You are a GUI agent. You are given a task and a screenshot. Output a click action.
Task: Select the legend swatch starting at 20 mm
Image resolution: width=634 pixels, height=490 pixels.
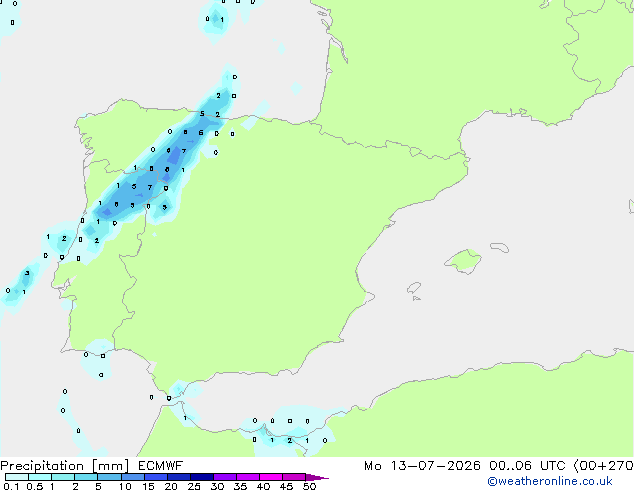[178, 477]
